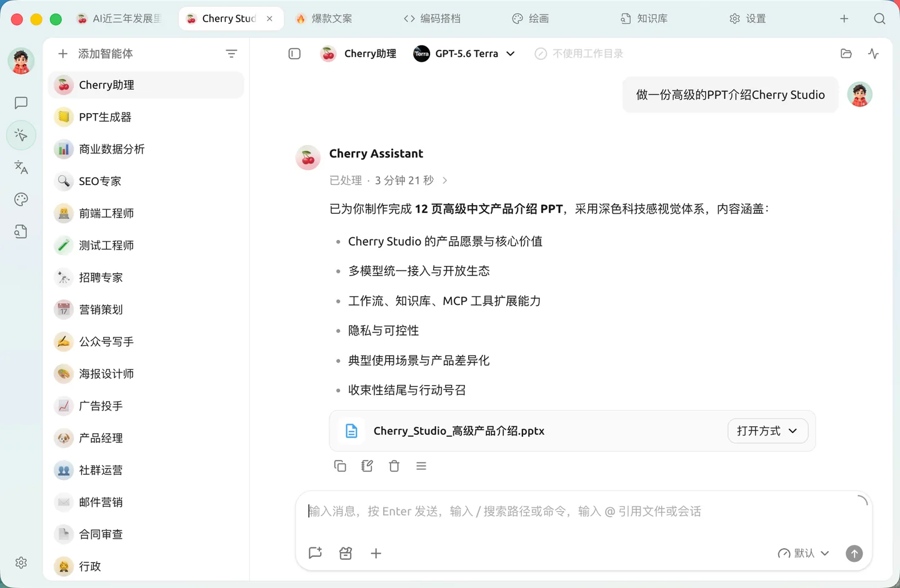This screenshot has height=588, width=900.
Task: Open Cherry_Studio_高级产品介绍.pptx file
Action: pos(459,431)
